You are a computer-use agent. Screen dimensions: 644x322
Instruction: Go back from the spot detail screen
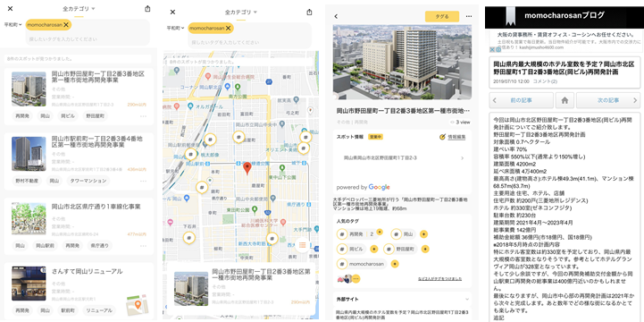click(x=336, y=16)
